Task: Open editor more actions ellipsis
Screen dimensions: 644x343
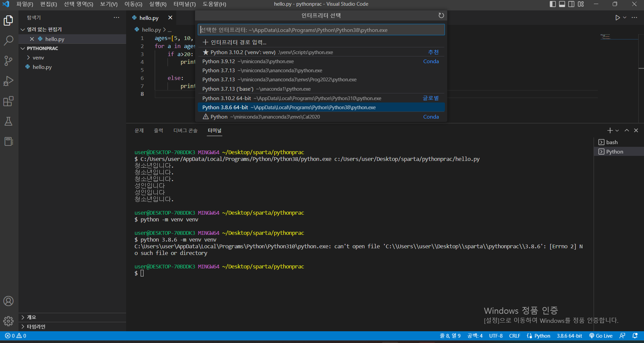Action: (x=634, y=17)
